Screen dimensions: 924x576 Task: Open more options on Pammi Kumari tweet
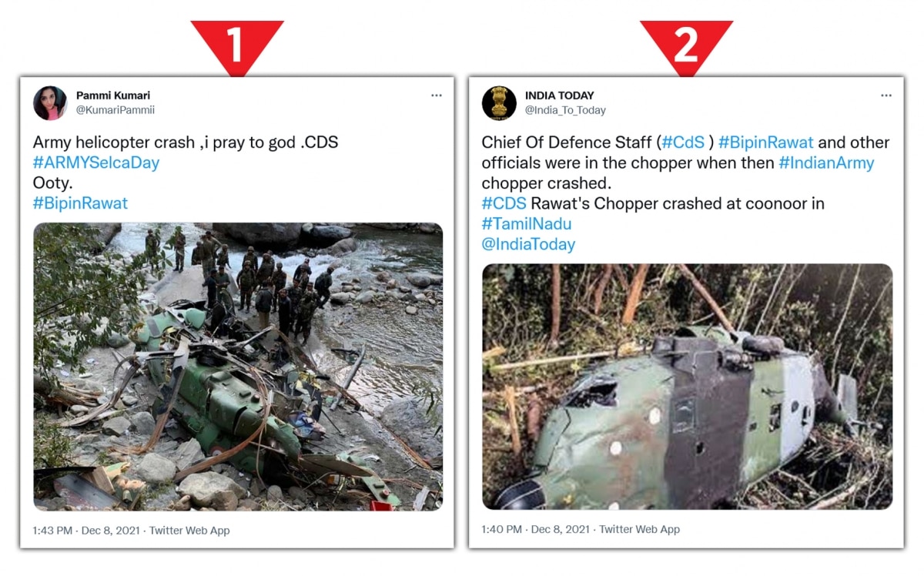tap(437, 95)
